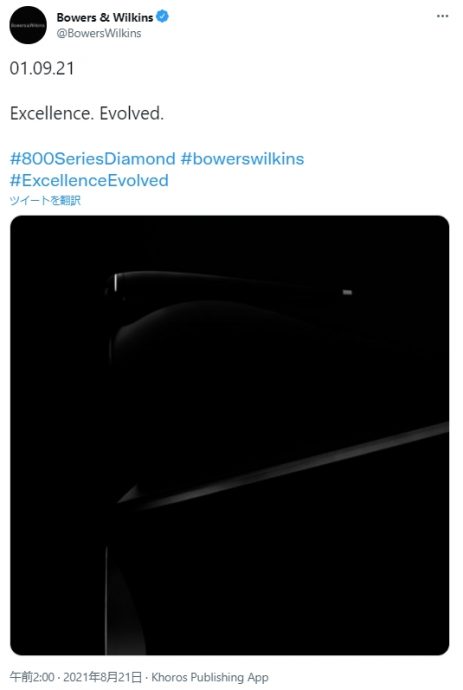Open the dark speaker teaser image
Screen dimensions: 463x690
[x=229, y=435]
